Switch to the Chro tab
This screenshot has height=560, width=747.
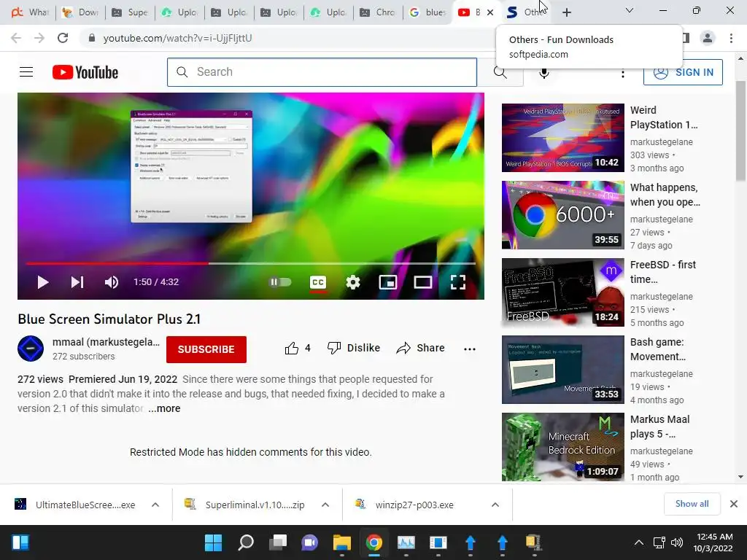[x=378, y=12]
